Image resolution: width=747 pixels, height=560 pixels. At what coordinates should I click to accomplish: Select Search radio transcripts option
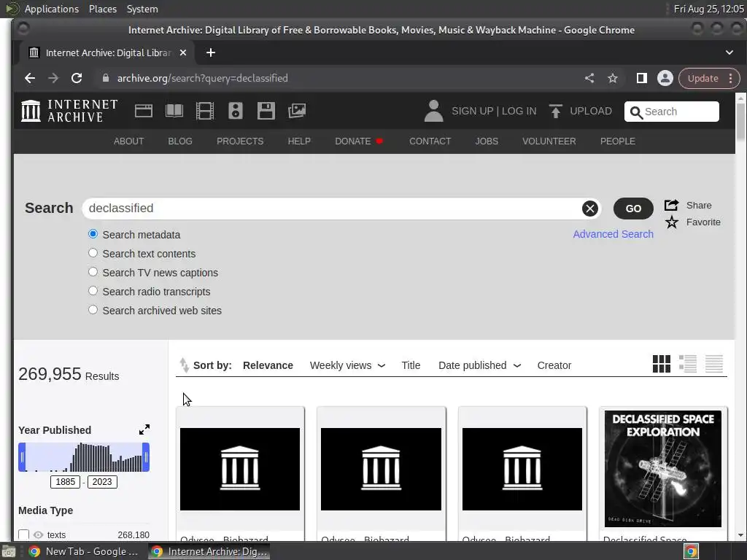[x=93, y=291]
